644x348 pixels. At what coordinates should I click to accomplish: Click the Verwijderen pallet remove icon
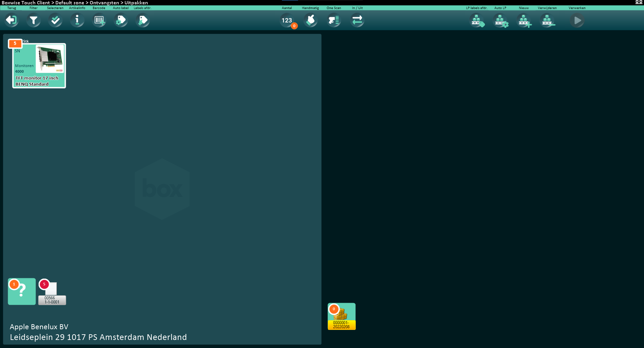547,20
